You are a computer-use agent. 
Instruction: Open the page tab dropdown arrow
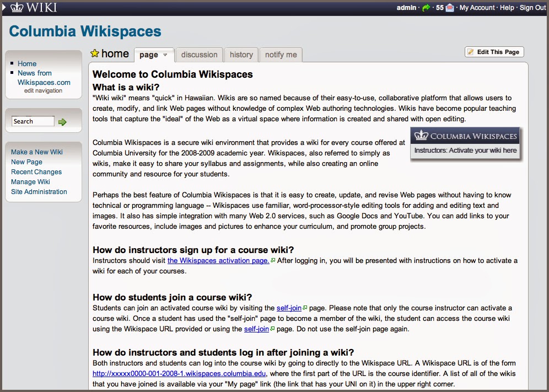165,54
